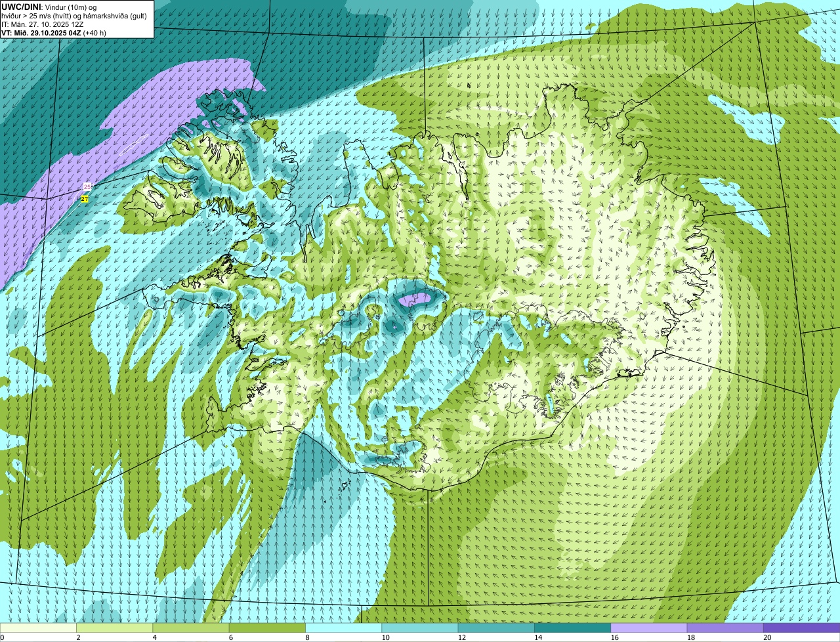840x642 pixels.
Task: Click the 14–16 m/s dark teal legend swatch
Action: tap(572, 628)
